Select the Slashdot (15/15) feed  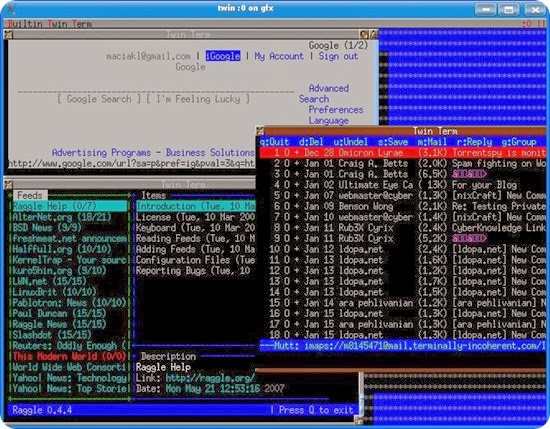(x=70, y=335)
